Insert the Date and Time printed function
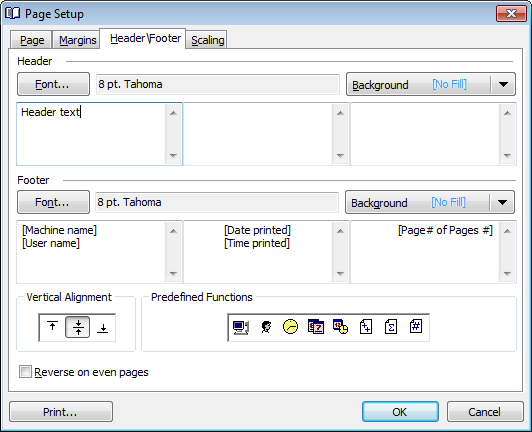Viewport: 532px width, 432px height. [341, 327]
